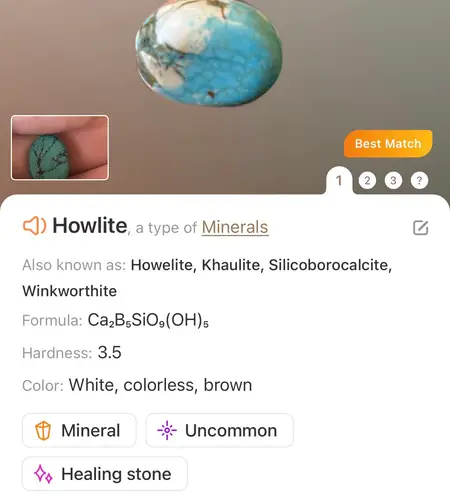The image size is (450, 495).
Task: Switch to result tab 1
Action: click(339, 180)
